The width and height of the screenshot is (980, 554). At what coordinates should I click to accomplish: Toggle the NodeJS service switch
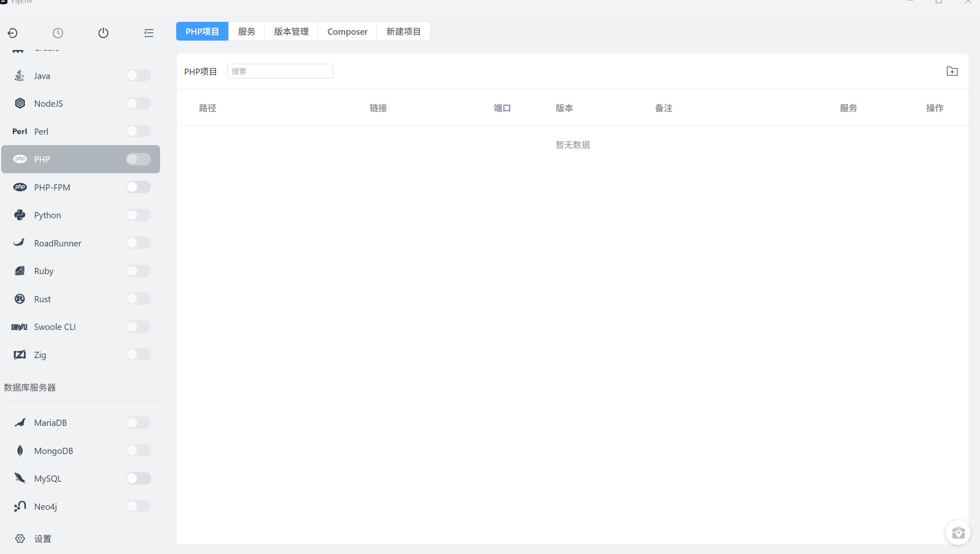[x=139, y=103]
